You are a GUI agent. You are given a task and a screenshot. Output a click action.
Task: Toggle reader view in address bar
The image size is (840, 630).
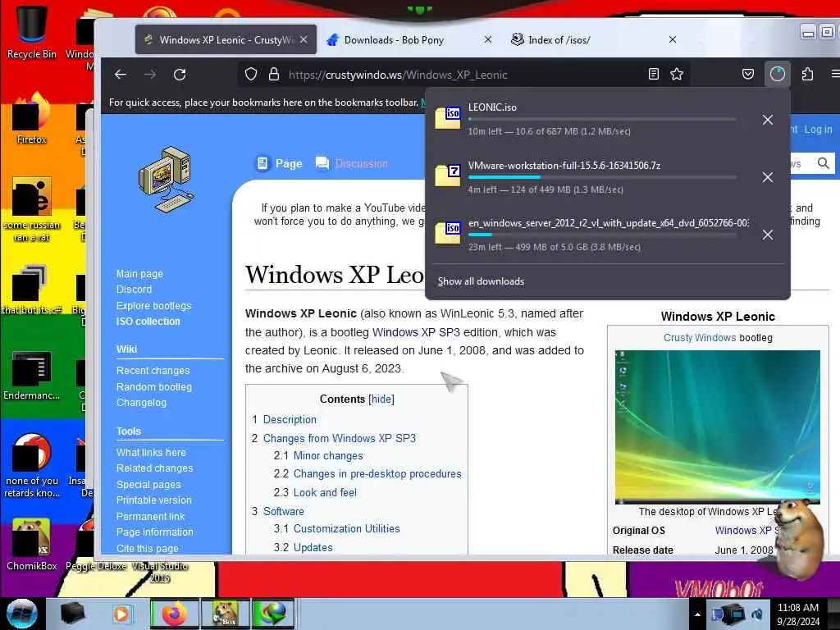click(x=653, y=74)
